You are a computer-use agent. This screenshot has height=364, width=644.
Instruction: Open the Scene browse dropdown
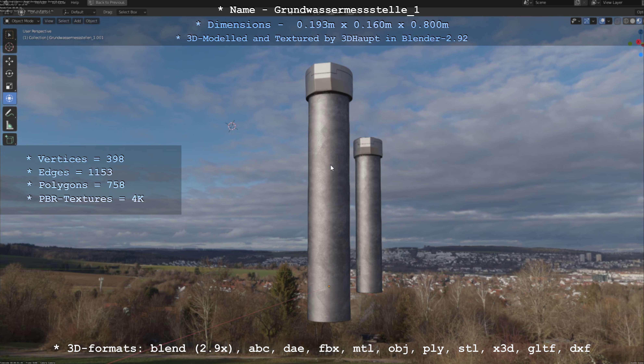(528, 2)
